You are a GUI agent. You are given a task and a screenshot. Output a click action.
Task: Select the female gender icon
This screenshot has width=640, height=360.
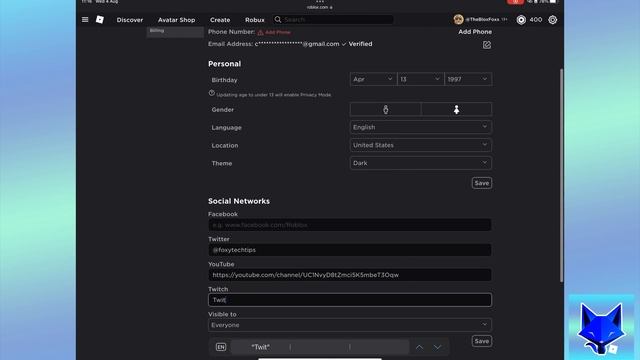pos(456,109)
